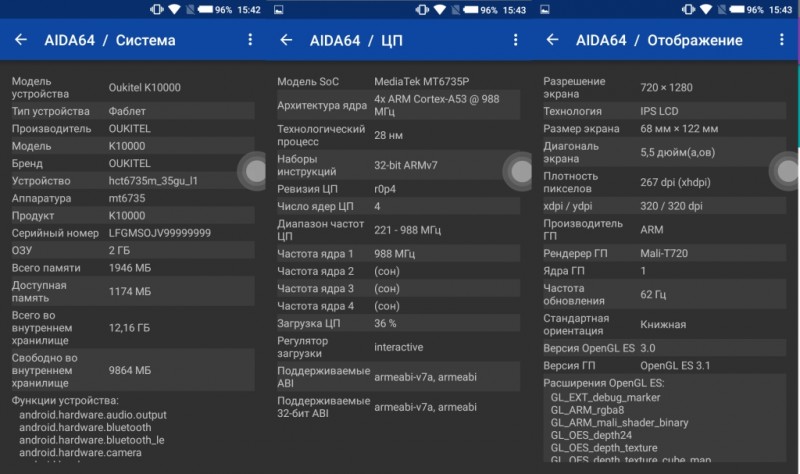Open overflow menu on ЦП screen

[x=516, y=40]
